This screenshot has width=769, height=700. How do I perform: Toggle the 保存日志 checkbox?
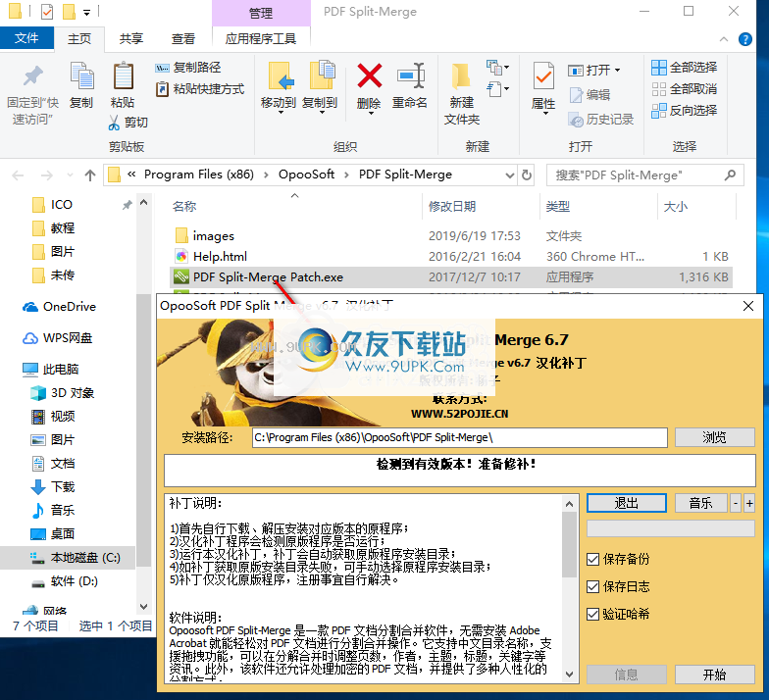(x=592, y=586)
